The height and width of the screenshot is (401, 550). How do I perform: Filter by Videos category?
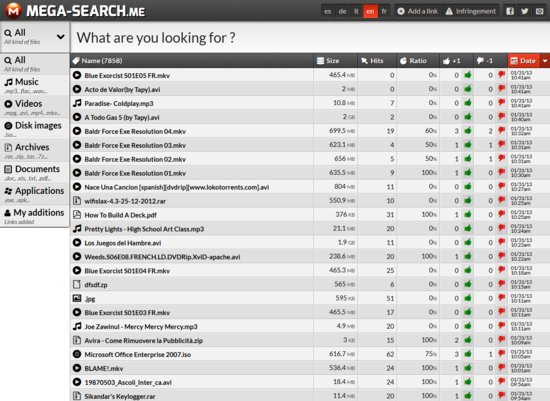(x=34, y=107)
